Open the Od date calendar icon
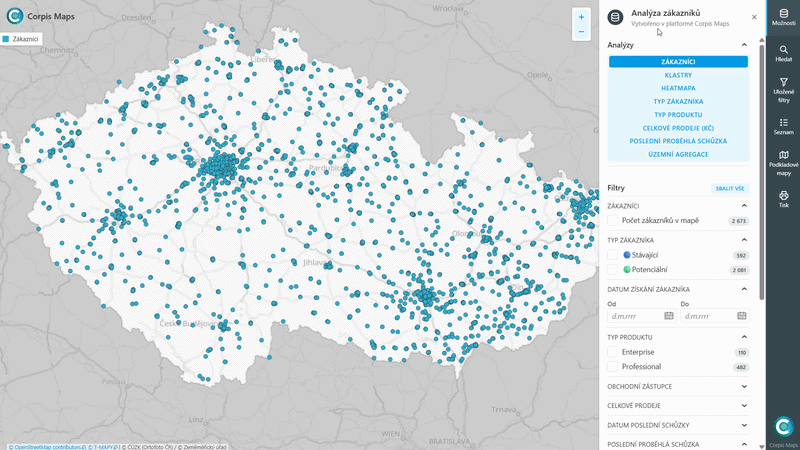Screen dimensions: 800x450 pyautogui.click(x=668, y=316)
